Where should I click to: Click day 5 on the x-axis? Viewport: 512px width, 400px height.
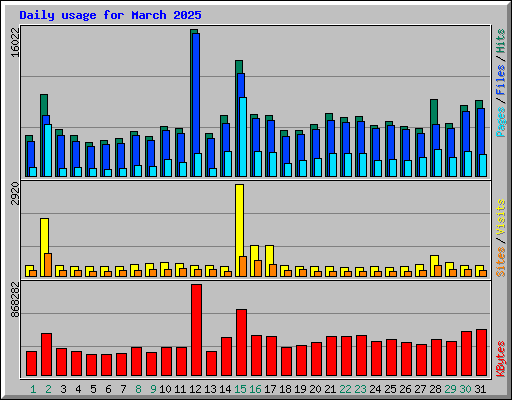pyautogui.click(x=93, y=389)
